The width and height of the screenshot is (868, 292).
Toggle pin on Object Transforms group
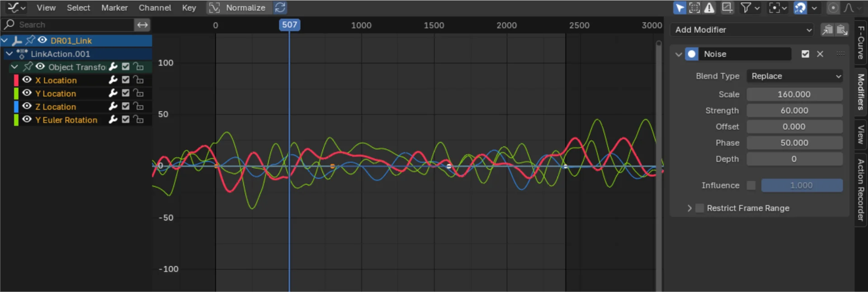[28, 66]
